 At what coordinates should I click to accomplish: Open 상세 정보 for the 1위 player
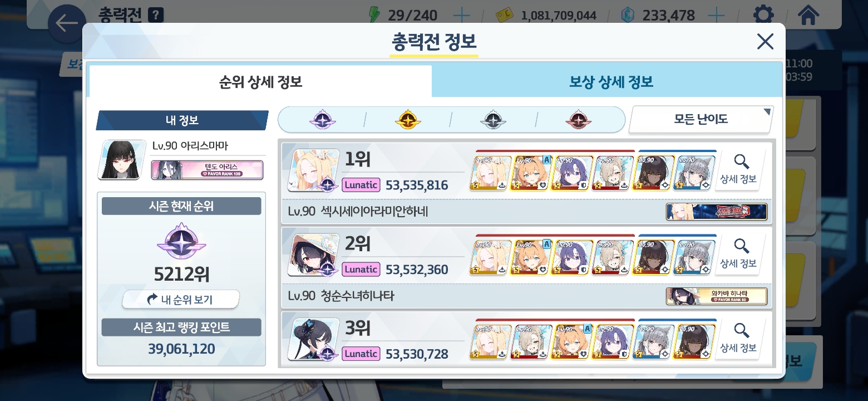[x=738, y=169]
